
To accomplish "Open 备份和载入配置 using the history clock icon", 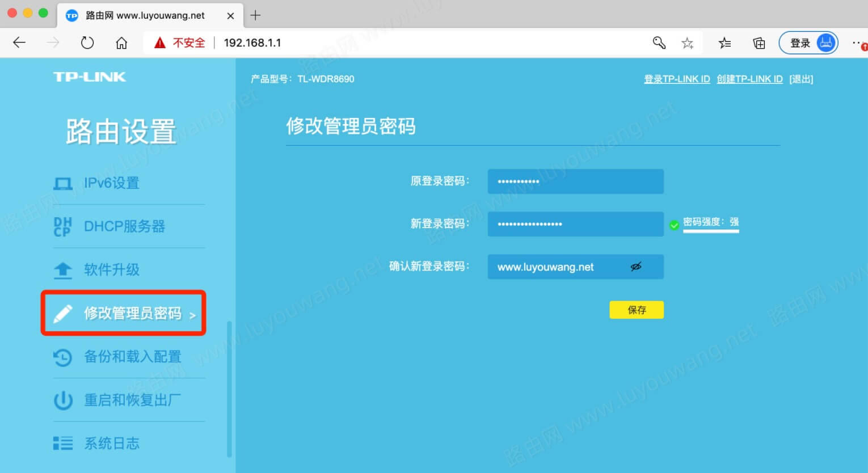I will pyautogui.click(x=63, y=357).
